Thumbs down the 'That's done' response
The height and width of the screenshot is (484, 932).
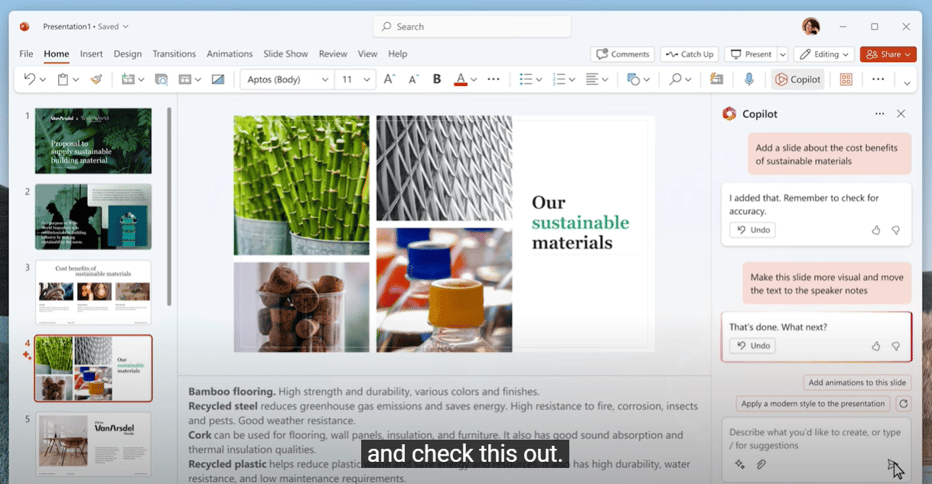coord(896,346)
